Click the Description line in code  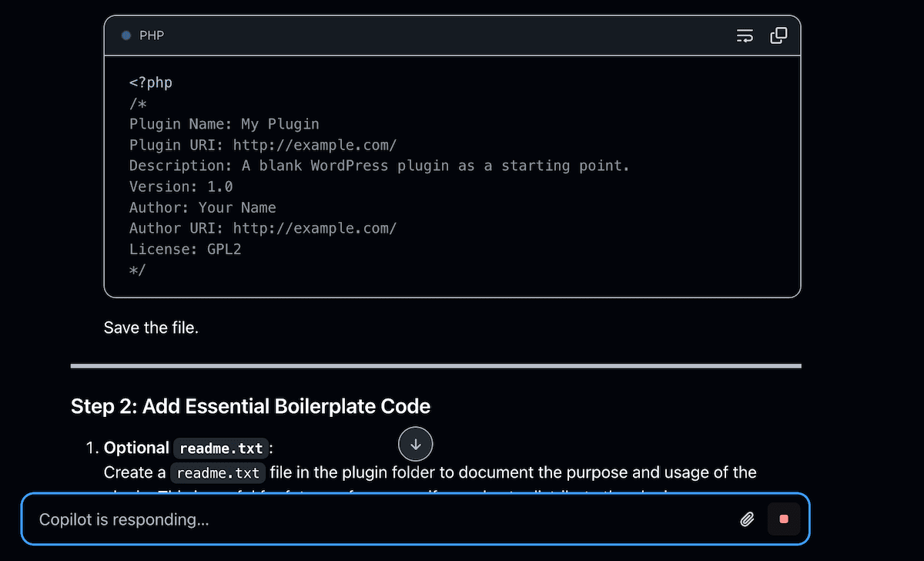click(x=380, y=166)
